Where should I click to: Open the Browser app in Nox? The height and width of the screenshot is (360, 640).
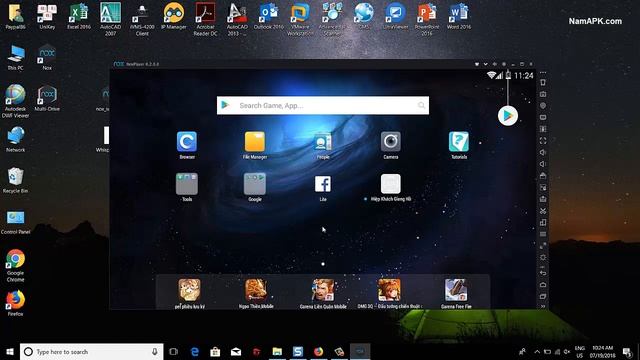pos(187,142)
